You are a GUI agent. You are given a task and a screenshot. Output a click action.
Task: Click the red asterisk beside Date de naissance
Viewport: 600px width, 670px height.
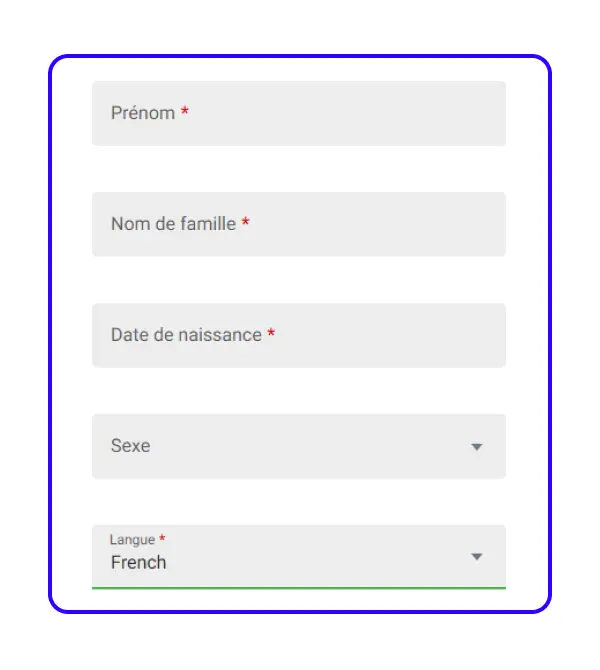click(x=271, y=333)
